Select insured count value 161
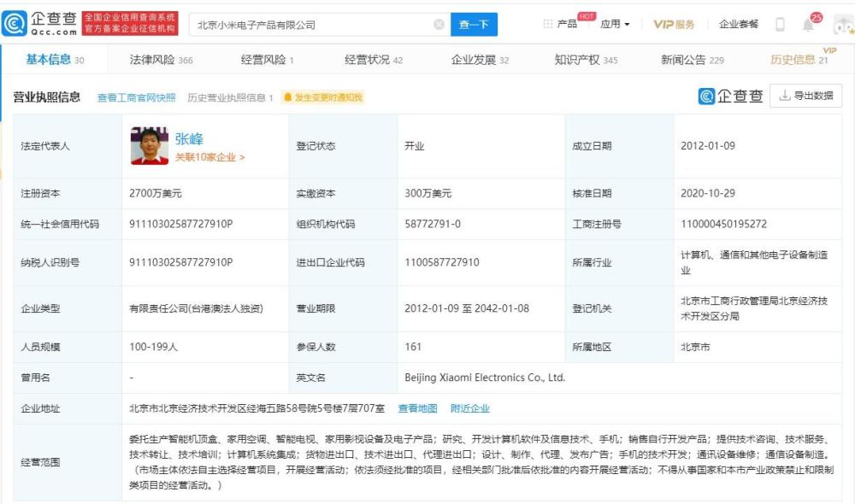 (413, 347)
